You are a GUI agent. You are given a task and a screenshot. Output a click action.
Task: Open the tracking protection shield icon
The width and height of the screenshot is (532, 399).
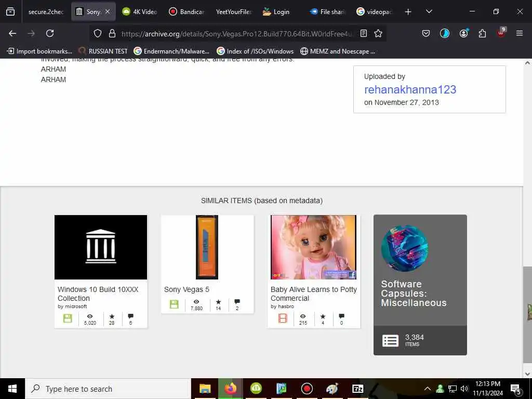98,33
